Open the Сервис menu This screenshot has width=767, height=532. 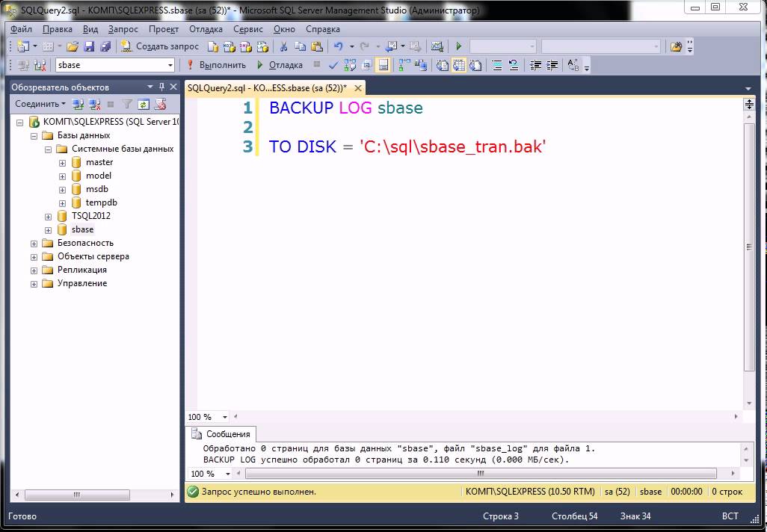248,29
